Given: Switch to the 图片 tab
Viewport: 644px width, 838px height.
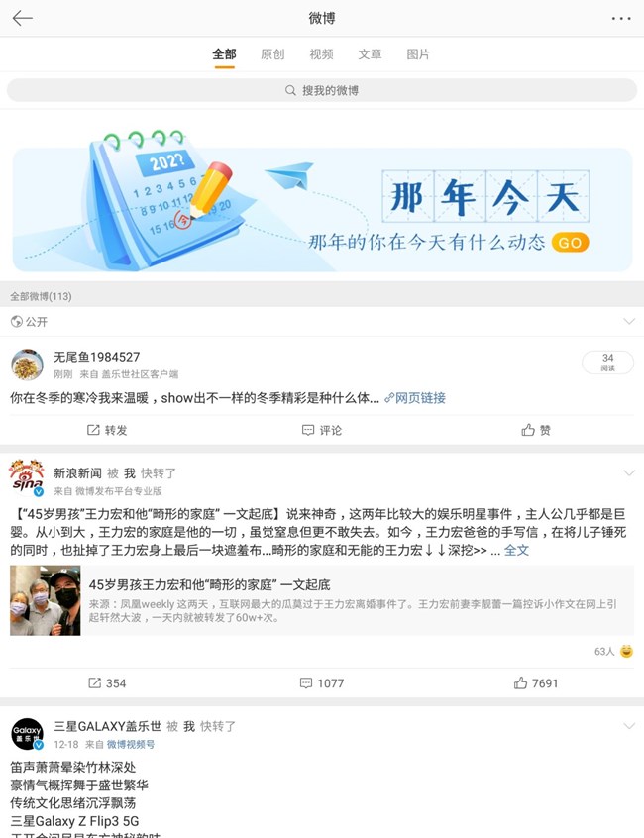Looking at the screenshot, I should point(418,53).
